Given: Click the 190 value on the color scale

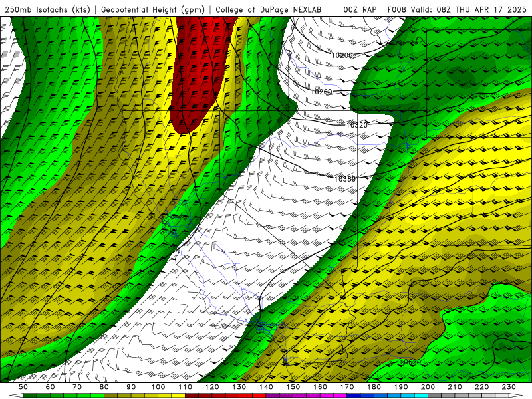Looking at the screenshot, I should [x=401, y=387].
